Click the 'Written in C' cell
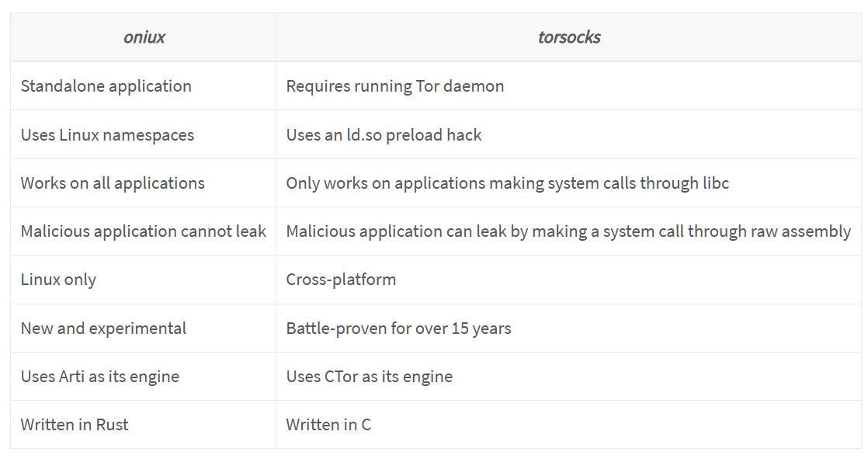 pos(328,425)
